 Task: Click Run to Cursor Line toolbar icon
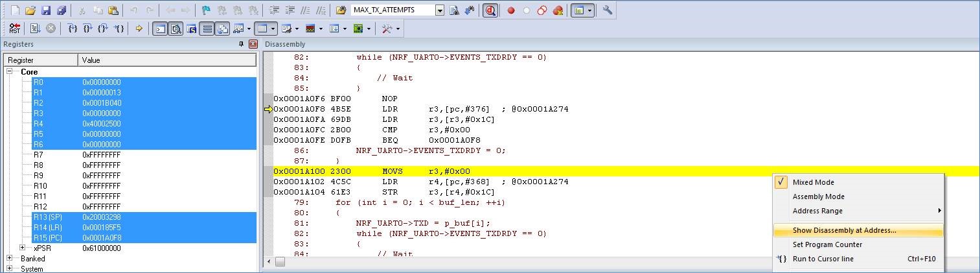click(x=119, y=29)
